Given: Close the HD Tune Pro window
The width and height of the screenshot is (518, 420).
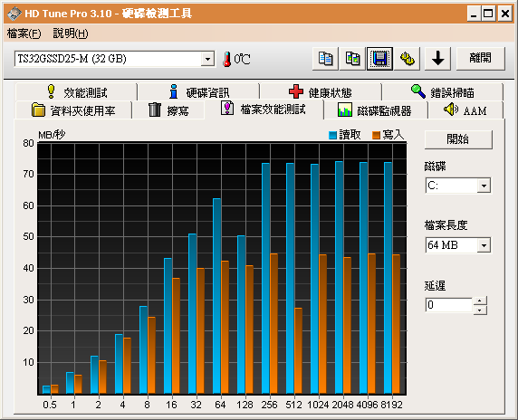Looking at the screenshot, I should (x=504, y=14).
